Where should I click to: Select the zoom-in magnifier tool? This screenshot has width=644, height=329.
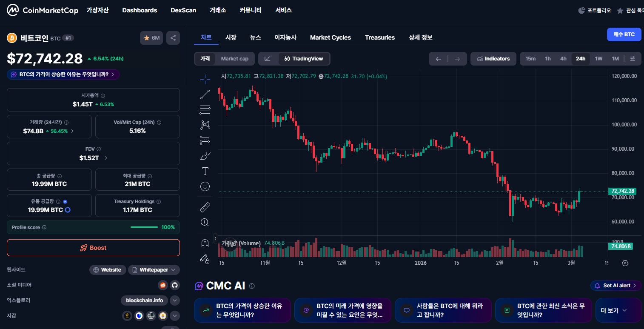pyautogui.click(x=205, y=222)
